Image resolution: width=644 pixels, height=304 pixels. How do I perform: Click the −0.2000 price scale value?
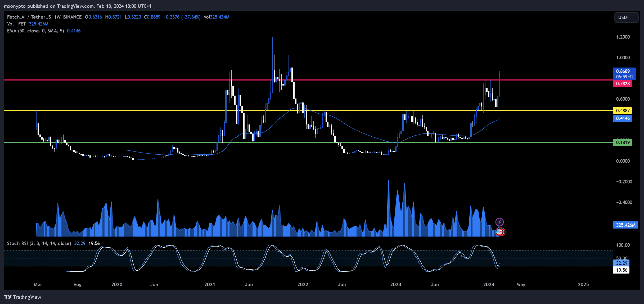click(x=624, y=182)
